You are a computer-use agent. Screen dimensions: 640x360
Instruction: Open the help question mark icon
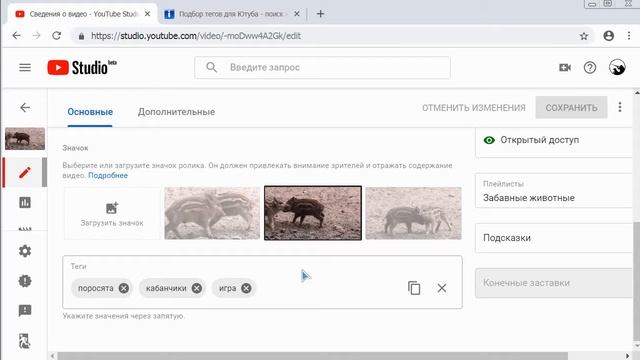click(x=590, y=67)
